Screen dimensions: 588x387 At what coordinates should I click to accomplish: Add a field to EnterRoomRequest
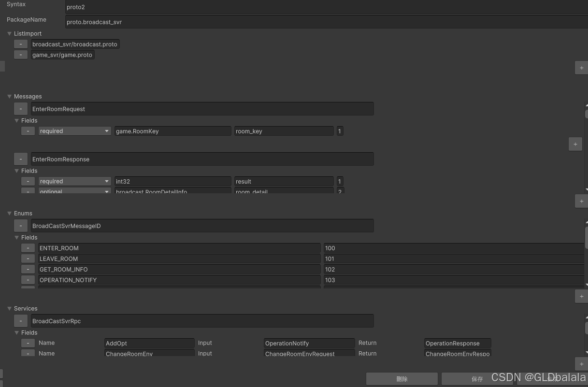click(x=575, y=144)
